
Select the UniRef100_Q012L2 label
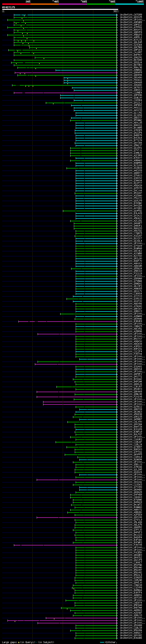pyautogui.click(x=131, y=103)
